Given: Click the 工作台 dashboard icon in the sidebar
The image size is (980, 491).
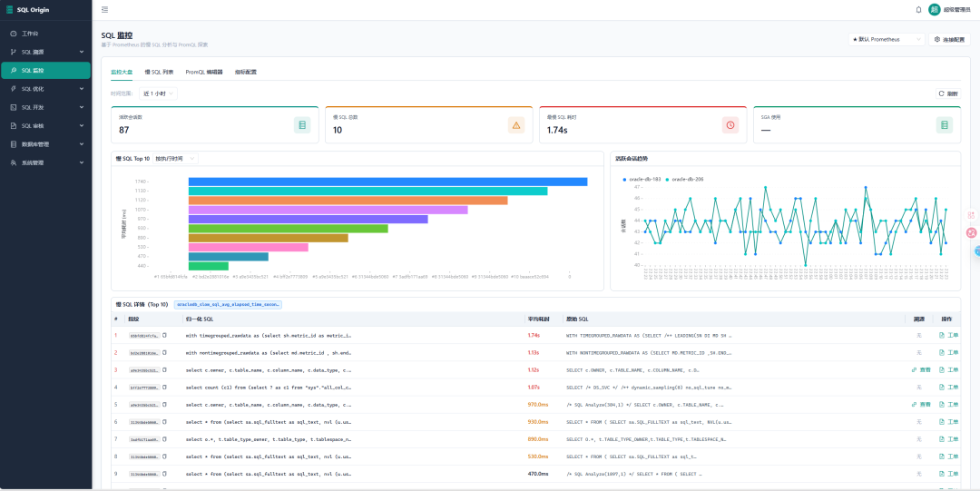Looking at the screenshot, I should point(14,34).
